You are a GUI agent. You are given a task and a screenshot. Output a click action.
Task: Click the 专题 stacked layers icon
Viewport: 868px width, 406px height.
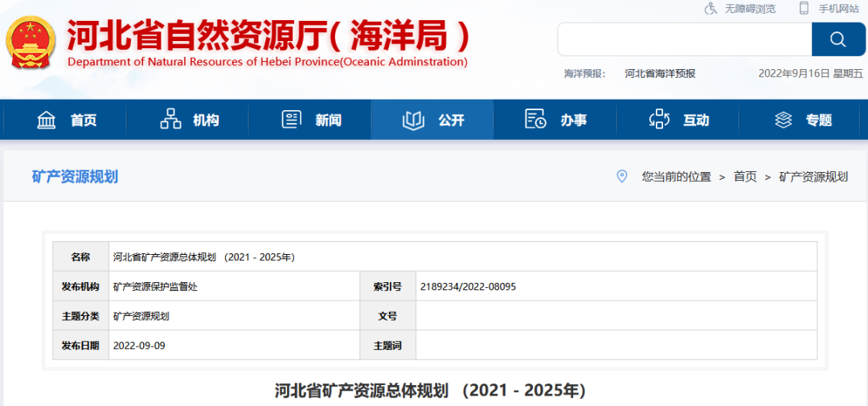coord(783,120)
